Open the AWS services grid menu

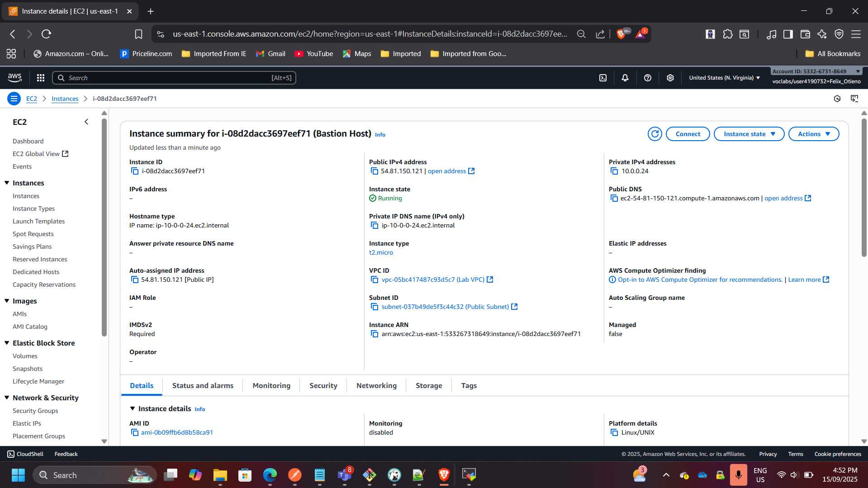(41, 78)
